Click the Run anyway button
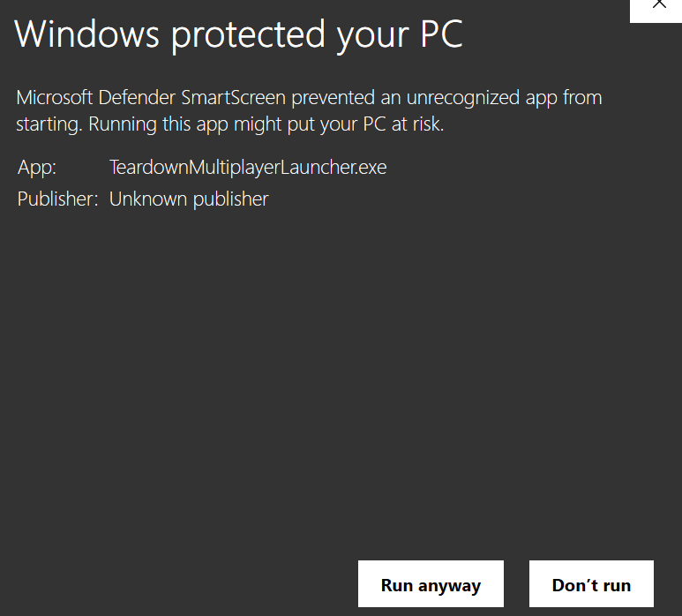Image resolution: width=682 pixels, height=616 pixels. (x=431, y=584)
